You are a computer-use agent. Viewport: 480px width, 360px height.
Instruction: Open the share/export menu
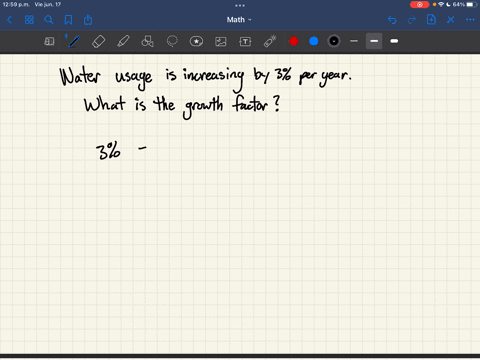pyautogui.click(x=88, y=20)
